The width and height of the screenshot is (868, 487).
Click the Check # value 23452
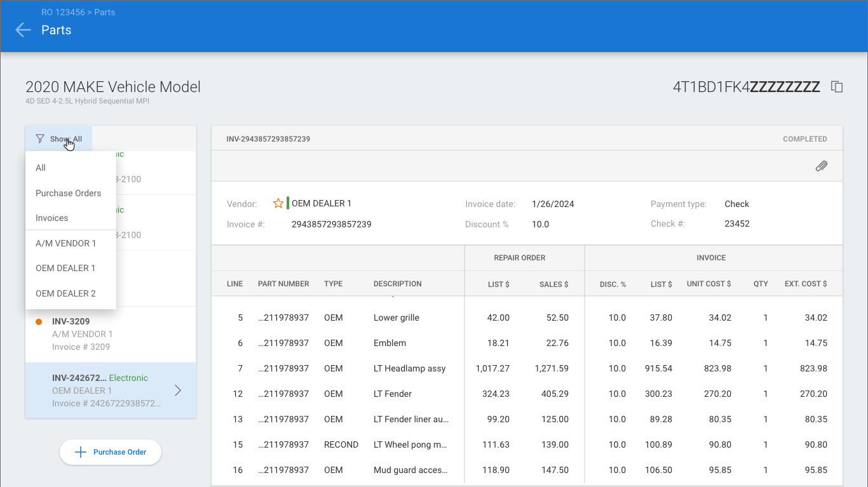[x=737, y=223]
